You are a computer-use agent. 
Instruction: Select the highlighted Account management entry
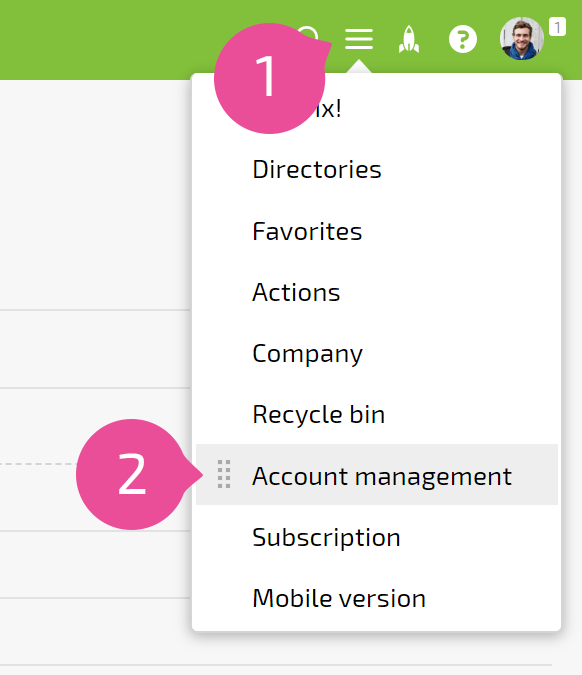(x=377, y=474)
